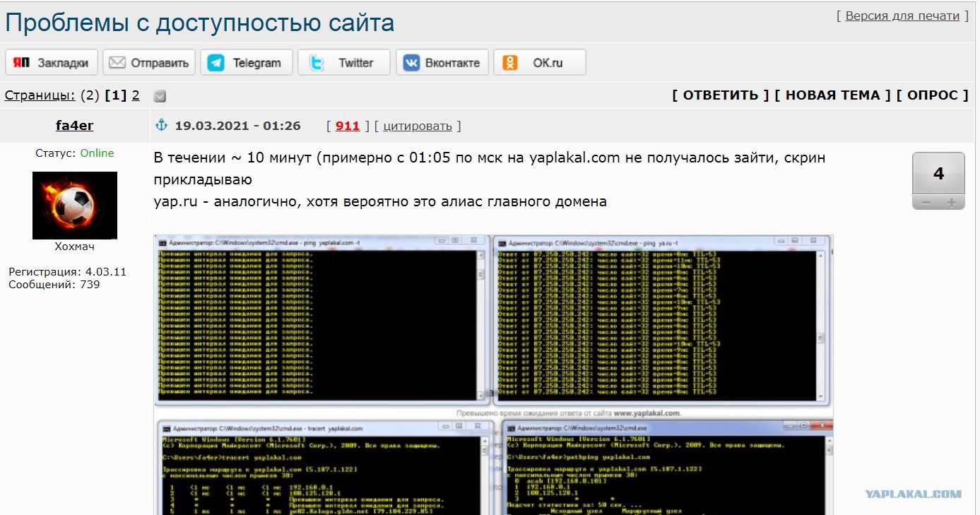Start a НОВАЯ ТЕМА

point(833,95)
